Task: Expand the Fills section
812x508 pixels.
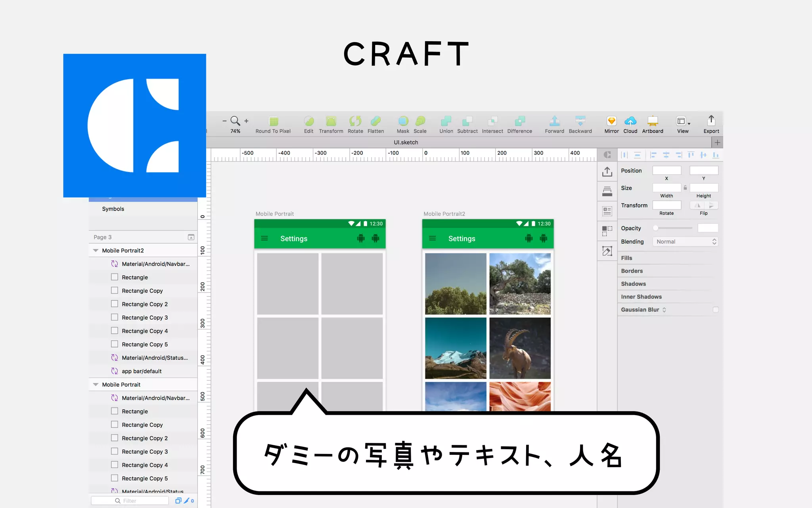Action: pyautogui.click(x=626, y=258)
